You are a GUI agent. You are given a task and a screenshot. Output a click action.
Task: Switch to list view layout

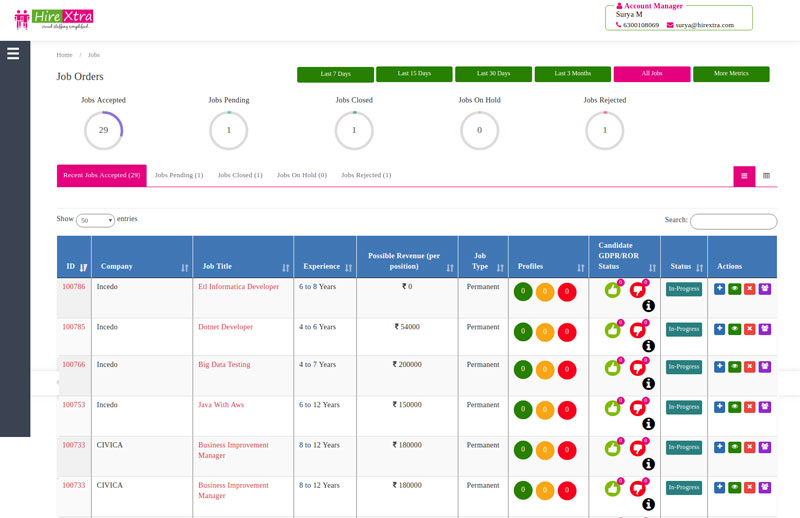(744, 176)
